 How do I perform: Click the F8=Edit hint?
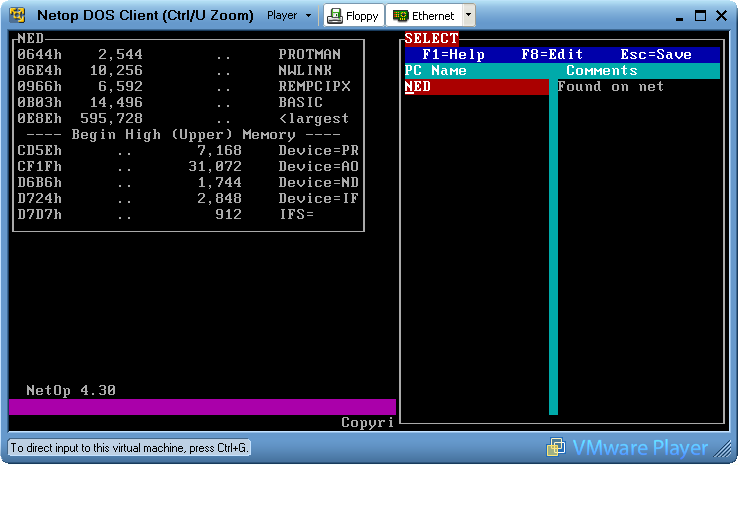552,55
